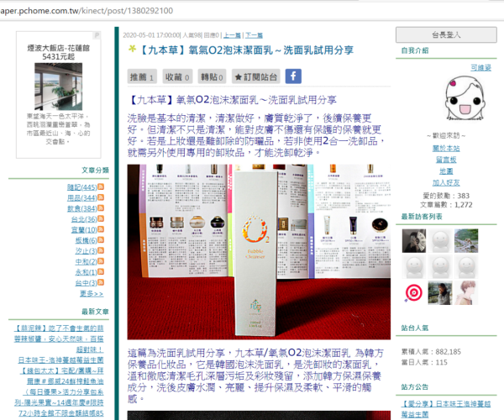
Task: Click the 推薦 recommend button
Action: (142, 76)
